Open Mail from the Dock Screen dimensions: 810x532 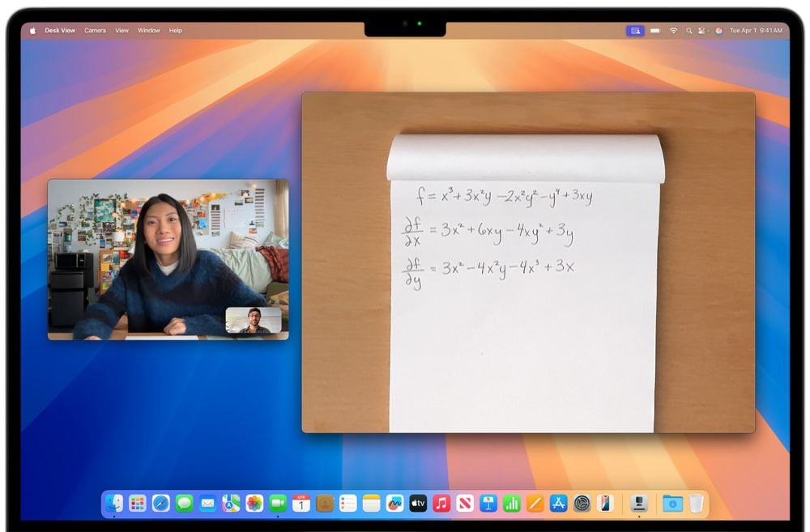pos(207,503)
